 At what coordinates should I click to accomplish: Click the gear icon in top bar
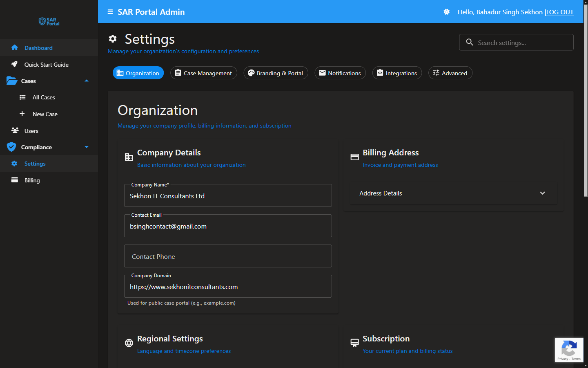pyautogui.click(x=446, y=12)
